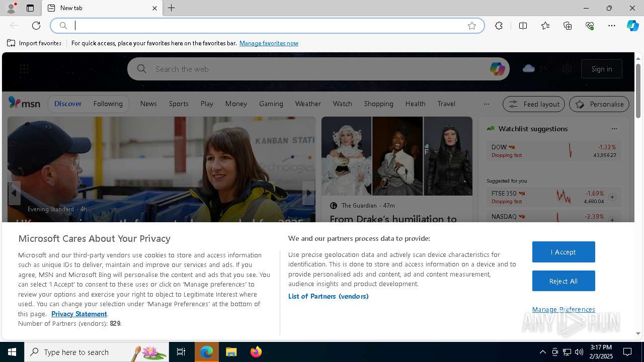The image size is (644, 362).
Task: Click Reject All button
Action: point(563,281)
